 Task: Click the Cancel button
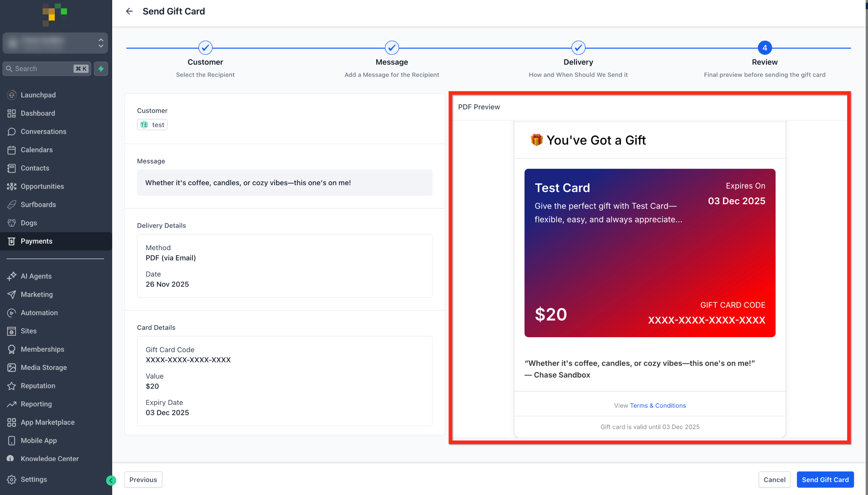[x=774, y=479]
